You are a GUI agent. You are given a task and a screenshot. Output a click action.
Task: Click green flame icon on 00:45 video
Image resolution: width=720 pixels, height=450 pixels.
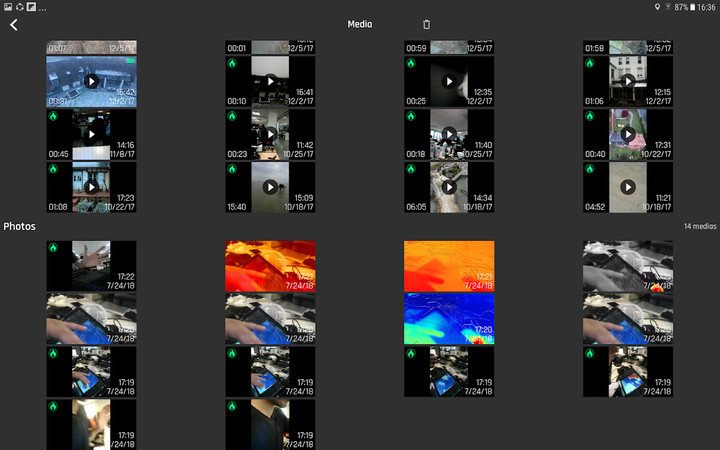53,116
